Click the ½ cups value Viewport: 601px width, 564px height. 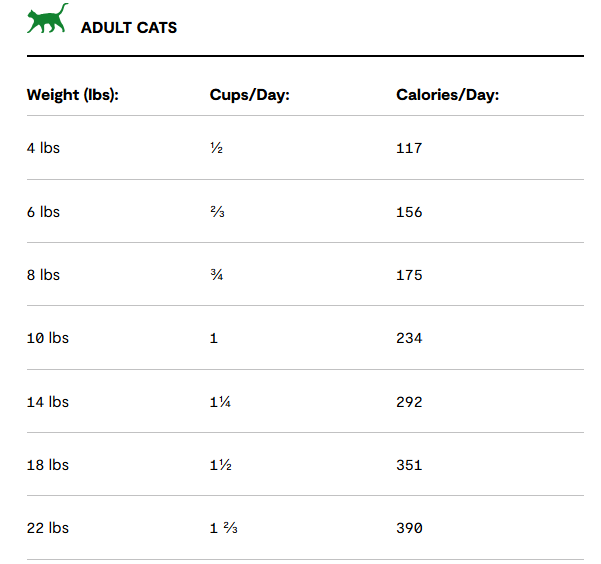pyautogui.click(x=217, y=148)
